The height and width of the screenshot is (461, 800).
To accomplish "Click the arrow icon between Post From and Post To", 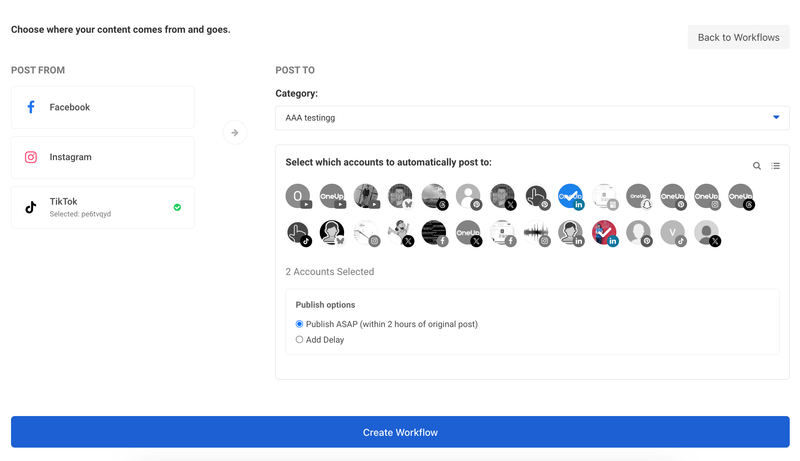I will [235, 133].
